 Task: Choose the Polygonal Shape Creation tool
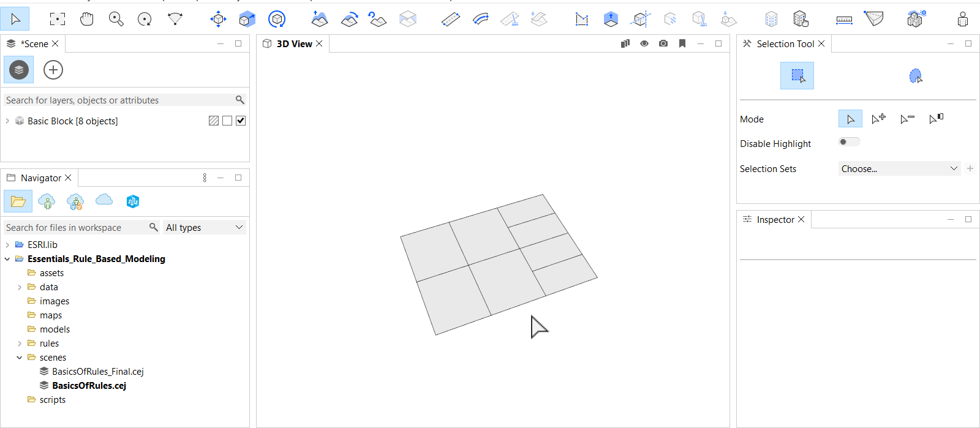[x=581, y=19]
